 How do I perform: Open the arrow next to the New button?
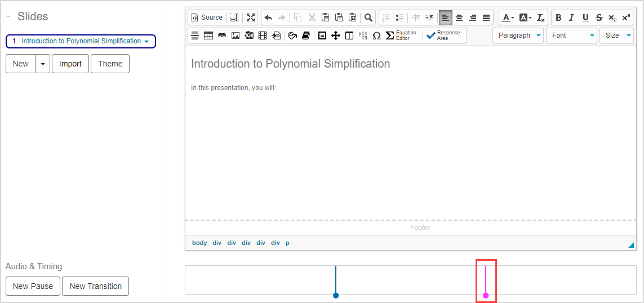tap(43, 64)
